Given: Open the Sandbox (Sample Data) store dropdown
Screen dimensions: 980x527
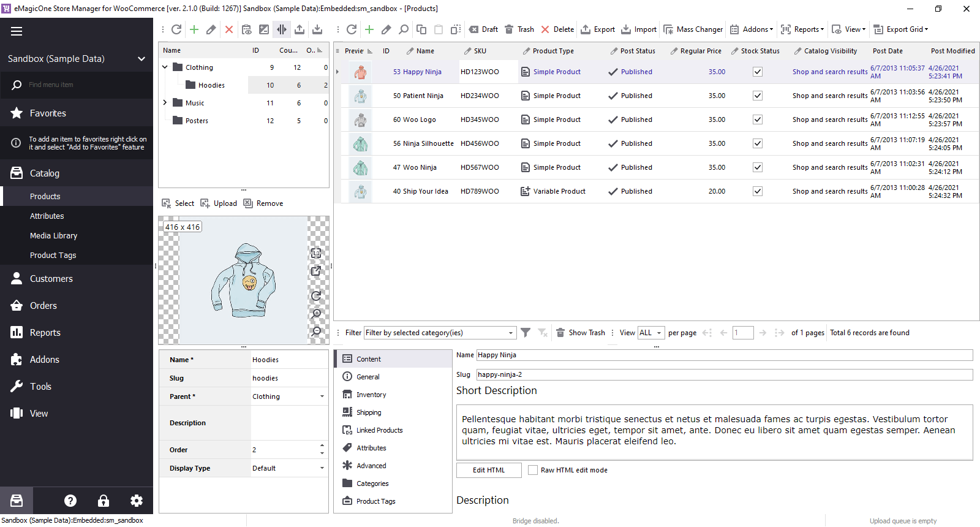Looking at the screenshot, I should click(x=77, y=59).
